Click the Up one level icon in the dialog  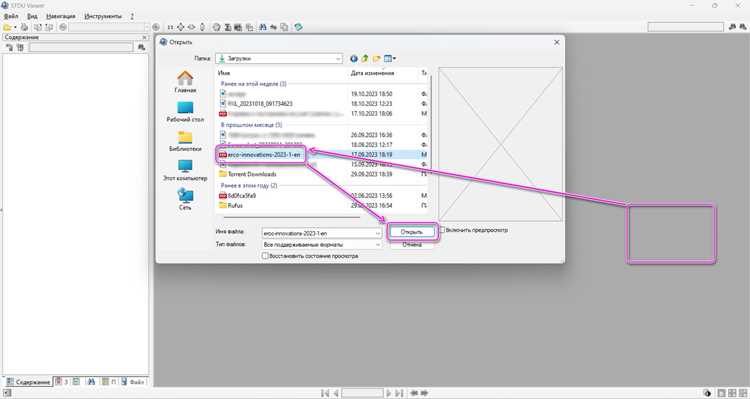(x=365, y=58)
